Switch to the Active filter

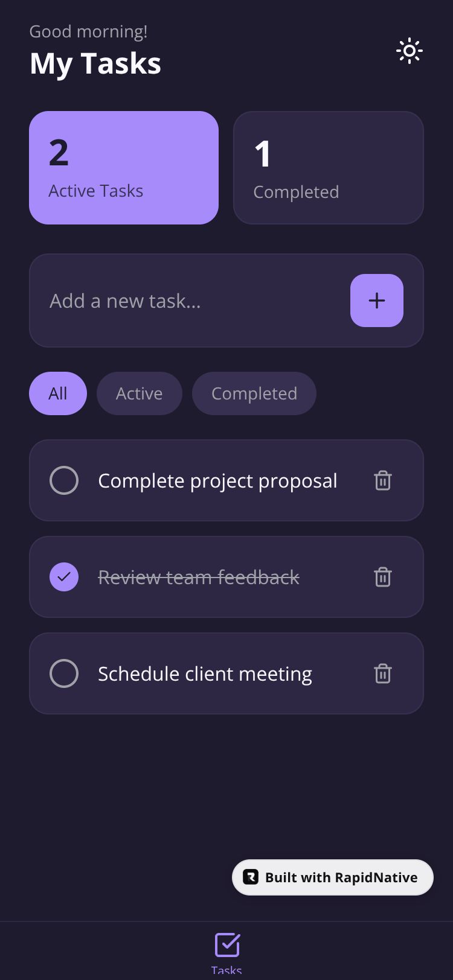click(139, 393)
